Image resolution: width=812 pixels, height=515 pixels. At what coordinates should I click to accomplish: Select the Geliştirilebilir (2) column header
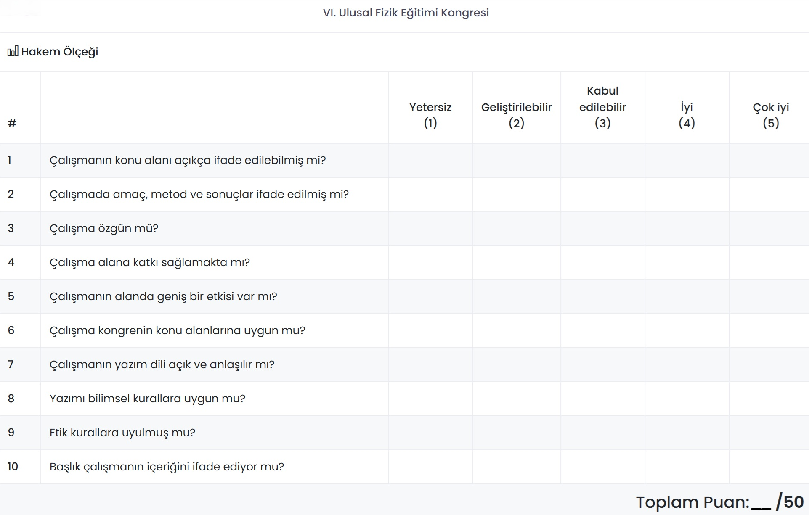(x=516, y=115)
